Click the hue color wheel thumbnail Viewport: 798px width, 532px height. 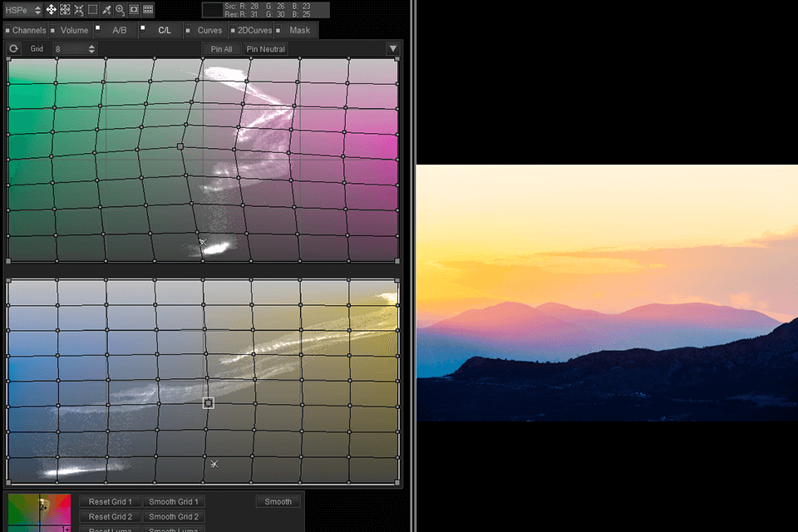click(x=39, y=513)
